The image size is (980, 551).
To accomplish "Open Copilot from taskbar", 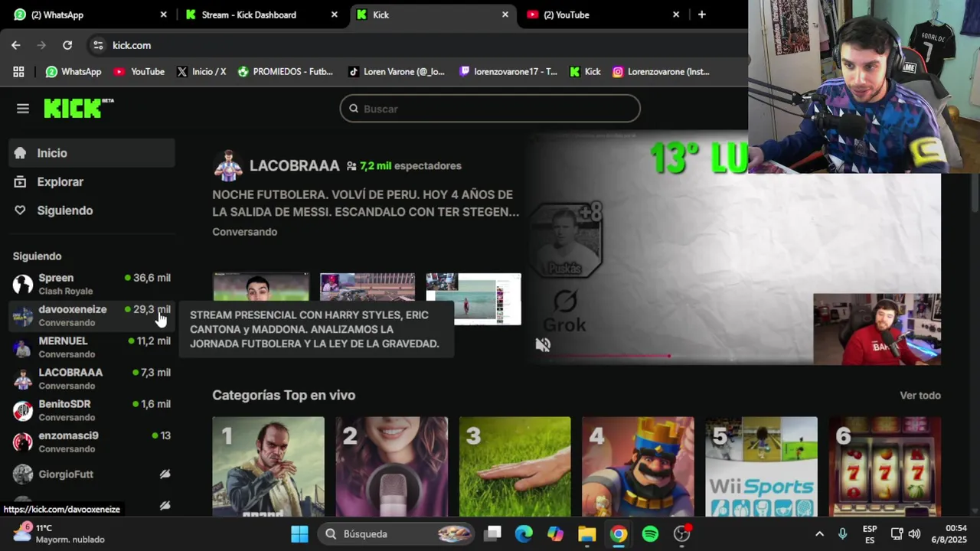I will (555, 534).
